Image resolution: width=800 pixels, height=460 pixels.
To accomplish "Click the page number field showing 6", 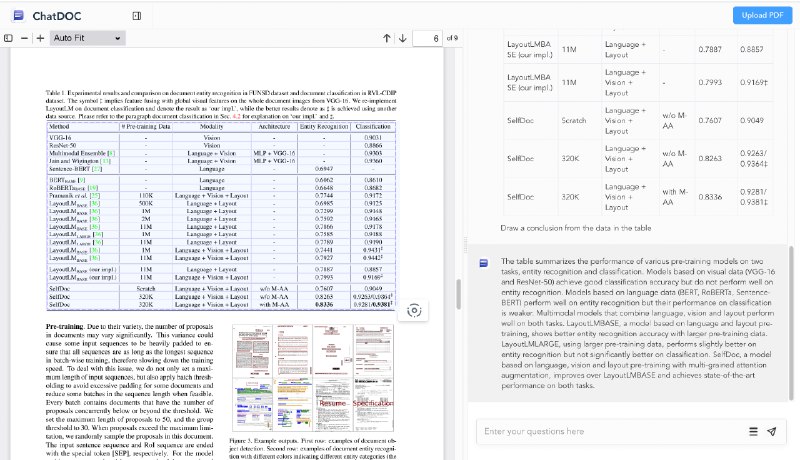I will pos(427,38).
